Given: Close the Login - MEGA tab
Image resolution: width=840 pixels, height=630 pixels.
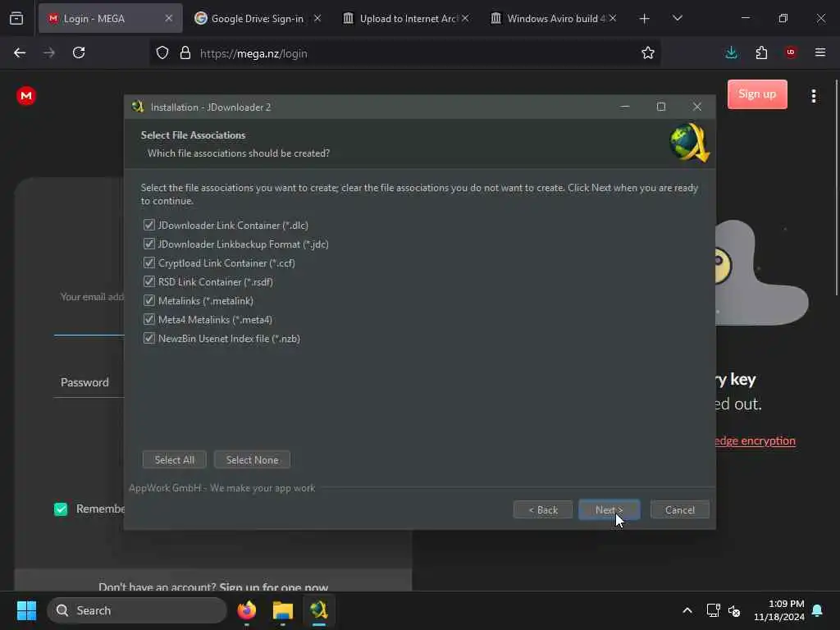Looking at the screenshot, I should pos(169,18).
